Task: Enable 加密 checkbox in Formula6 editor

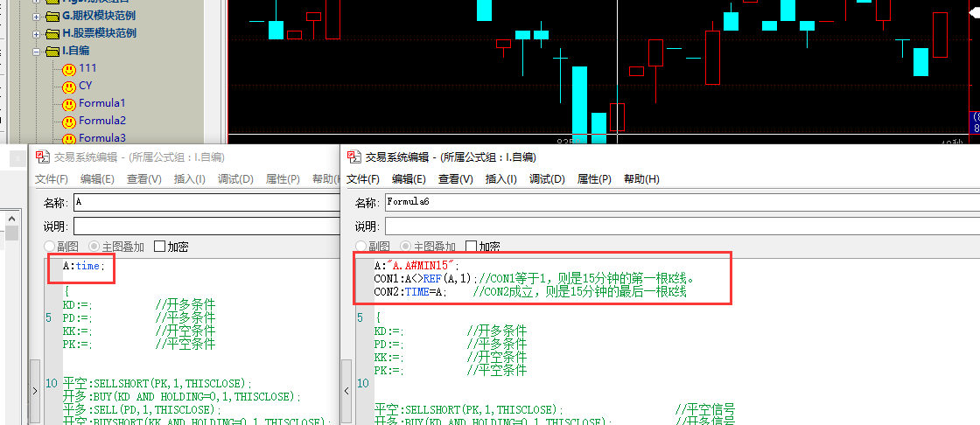Action: pos(472,247)
